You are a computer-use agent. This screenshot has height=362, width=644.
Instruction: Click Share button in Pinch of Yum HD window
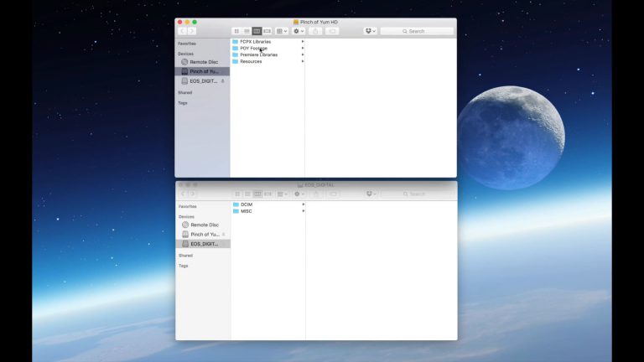[315, 31]
